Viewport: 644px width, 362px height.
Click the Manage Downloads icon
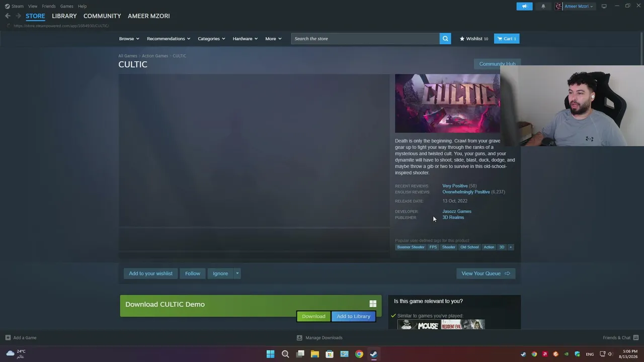[299, 338]
